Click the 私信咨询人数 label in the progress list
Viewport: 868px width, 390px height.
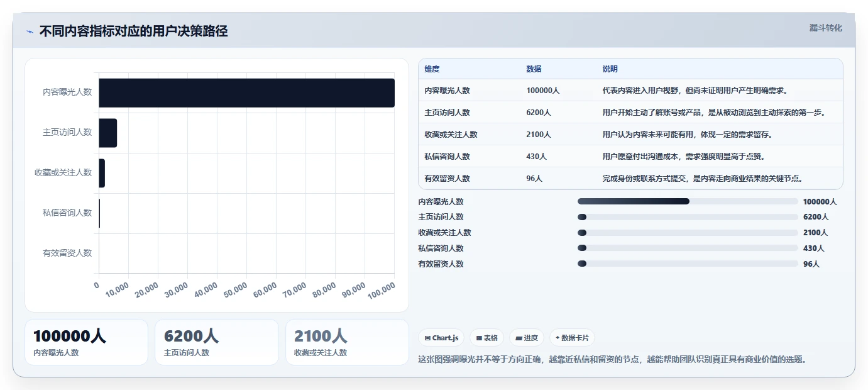[x=441, y=248]
